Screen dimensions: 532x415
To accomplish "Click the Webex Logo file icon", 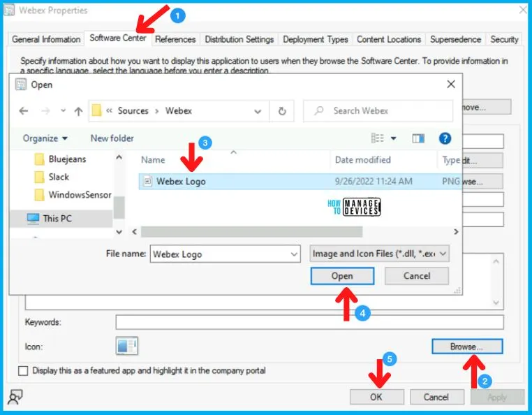I will pyautogui.click(x=147, y=182).
